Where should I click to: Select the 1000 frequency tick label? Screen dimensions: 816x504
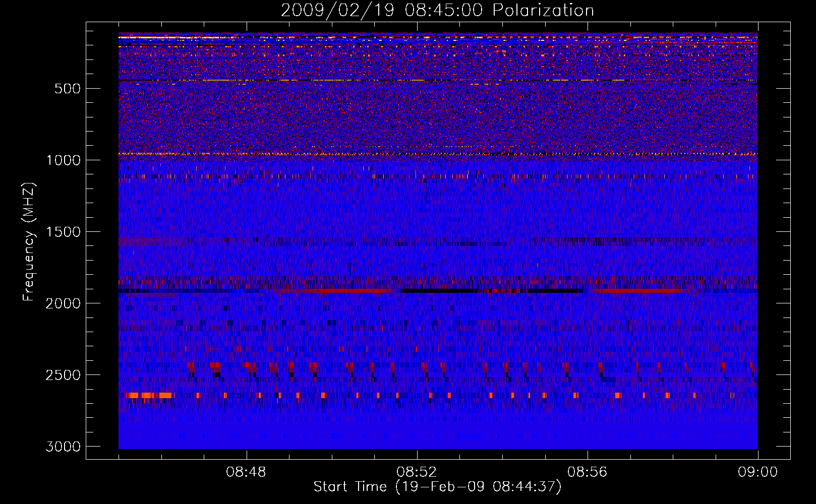coord(63,160)
